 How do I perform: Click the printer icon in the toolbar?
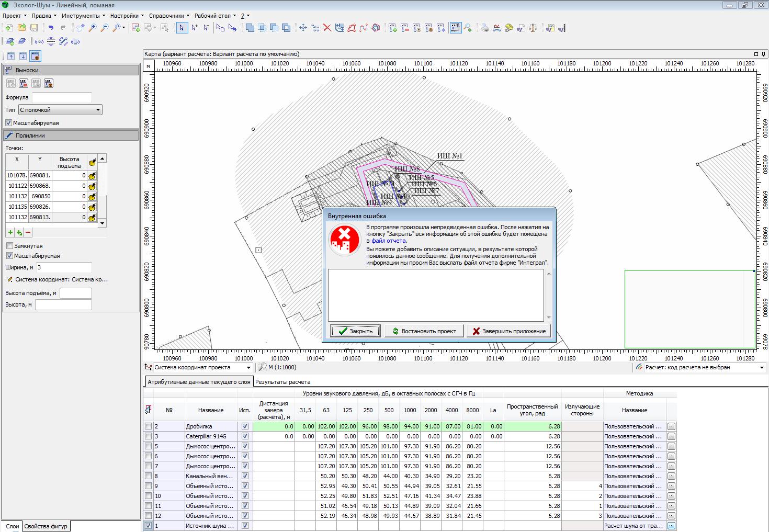click(x=484, y=28)
